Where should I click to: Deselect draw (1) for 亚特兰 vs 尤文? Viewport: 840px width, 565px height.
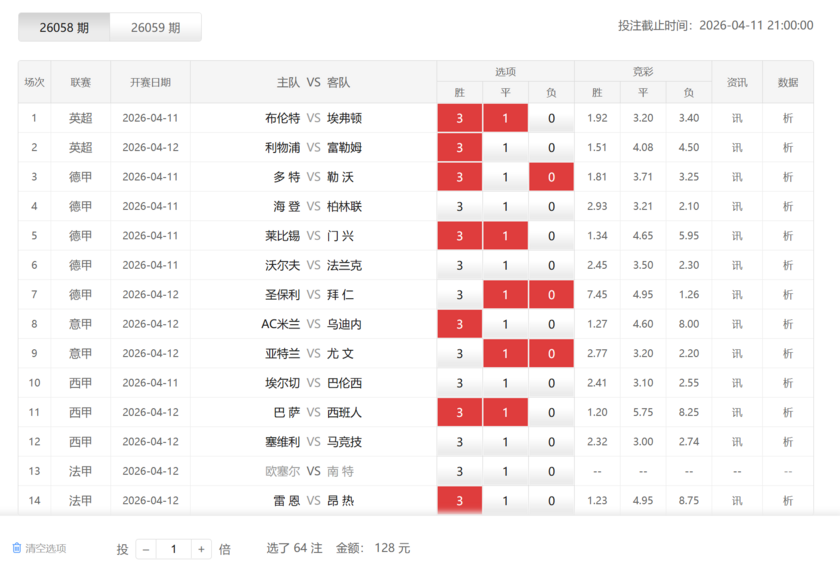(505, 353)
